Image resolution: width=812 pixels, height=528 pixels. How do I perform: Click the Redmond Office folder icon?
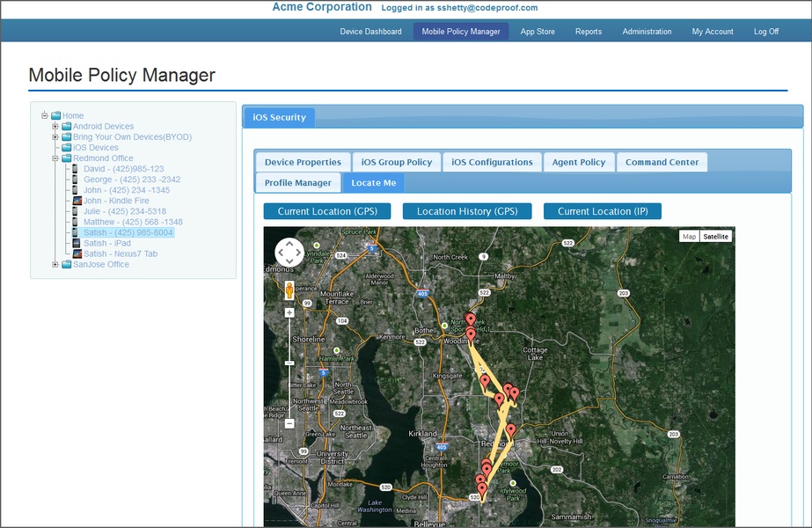(x=66, y=158)
